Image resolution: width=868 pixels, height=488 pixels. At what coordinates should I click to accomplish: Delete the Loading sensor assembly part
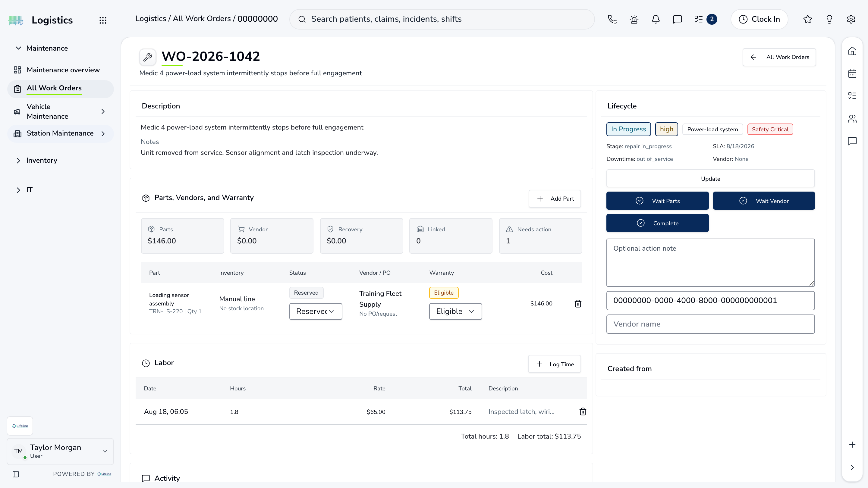coord(578,303)
